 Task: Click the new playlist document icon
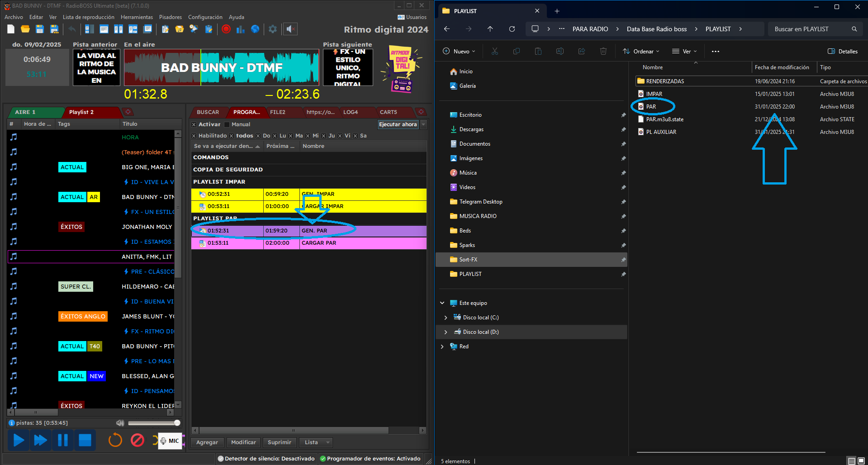click(x=11, y=29)
